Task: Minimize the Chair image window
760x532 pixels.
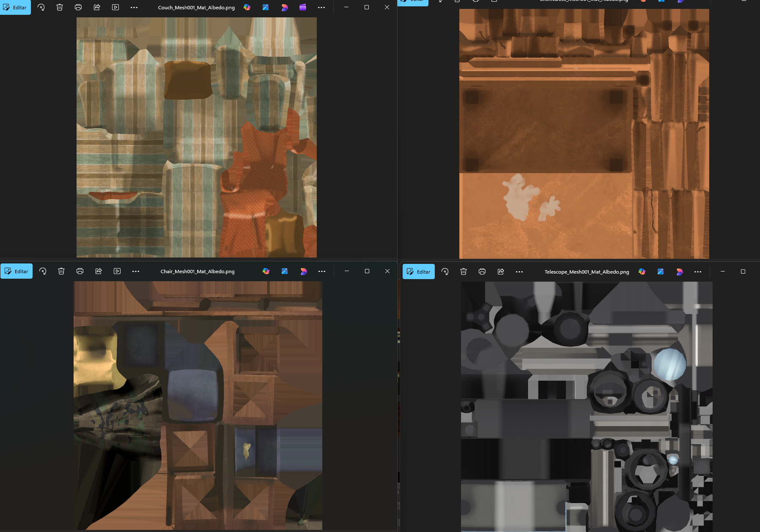Action: 347,271
